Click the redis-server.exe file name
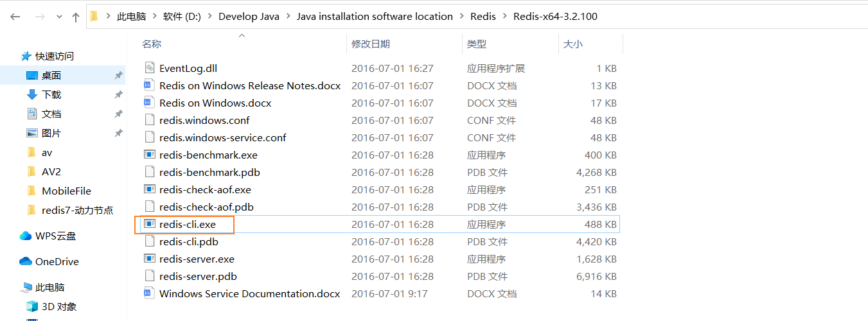The image size is (868, 321). pyautogui.click(x=197, y=259)
